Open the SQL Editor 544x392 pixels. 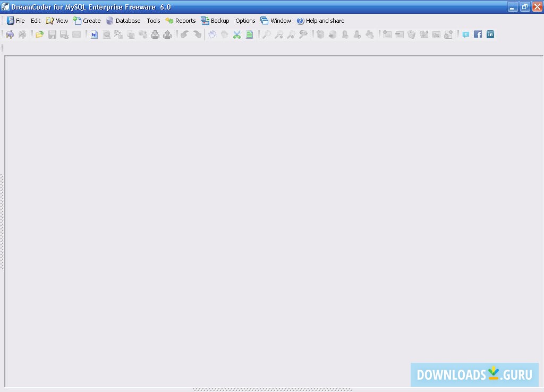(x=94, y=34)
